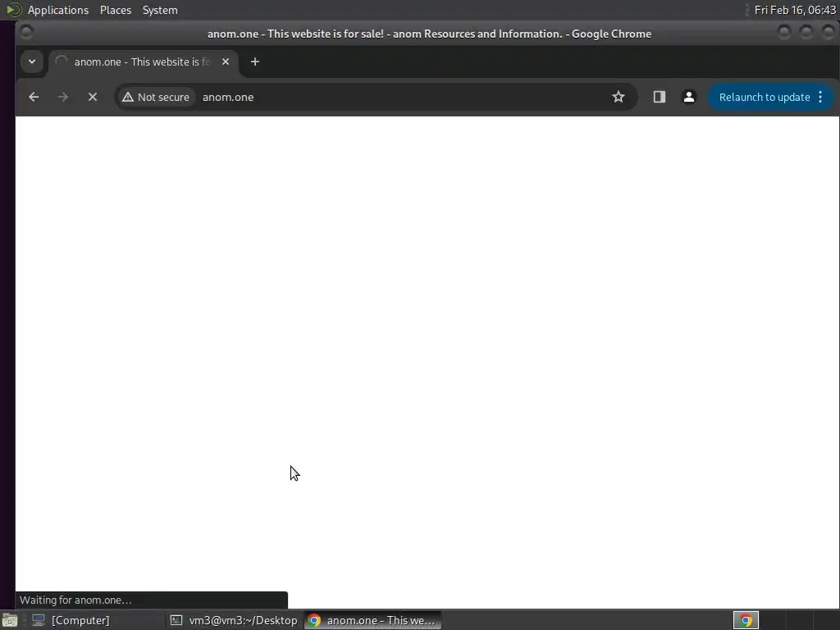
Task: Go back to the previous page
Action: point(34,97)
